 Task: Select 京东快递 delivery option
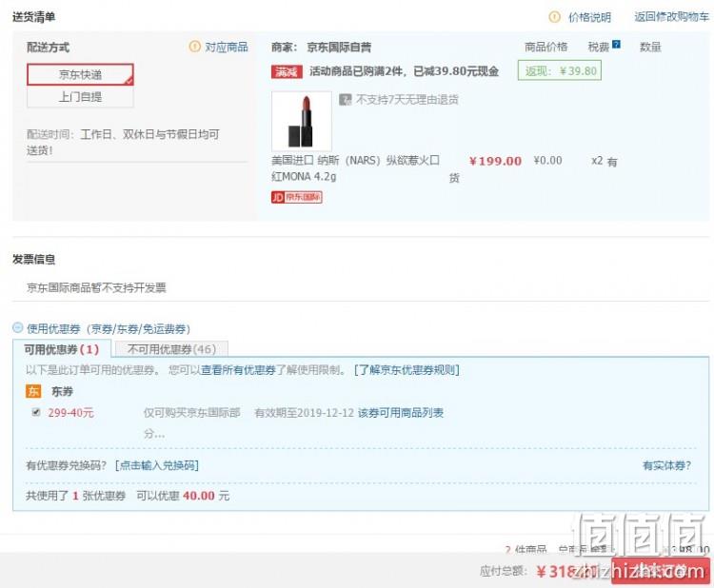coord(80,74)
